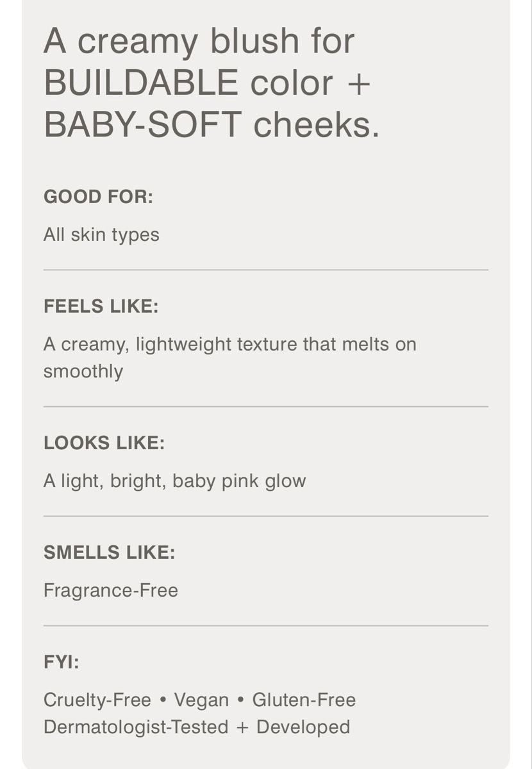This screenshot has height=769, width=532.
Task: Click the Vegan label
Action: (201, 700)
